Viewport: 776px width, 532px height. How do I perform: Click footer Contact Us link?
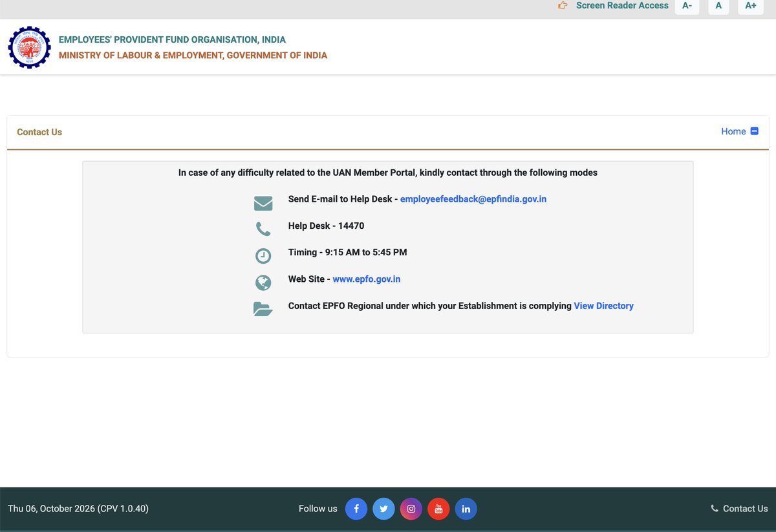pyautogui.click(x=746, y=509)
